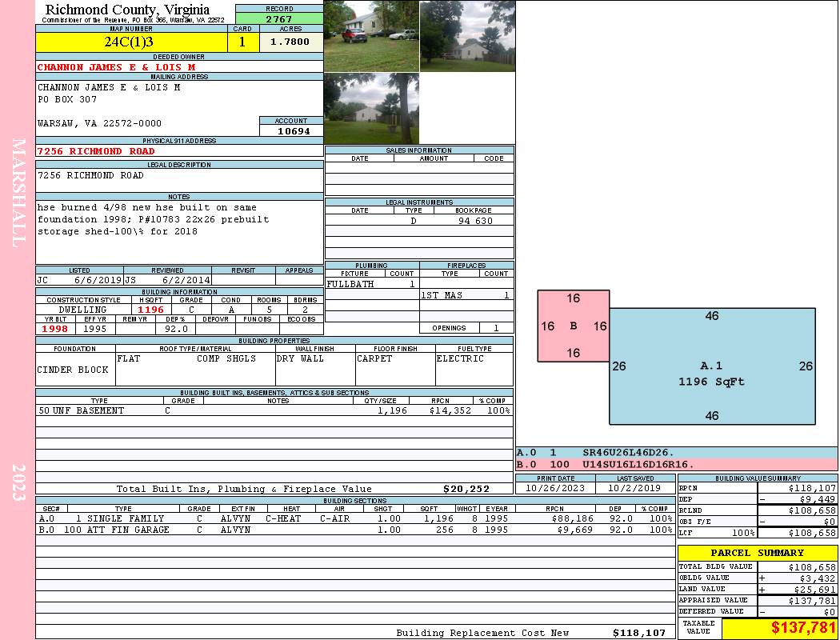Click the acres value 1.7800

click(x=291, y=42)
